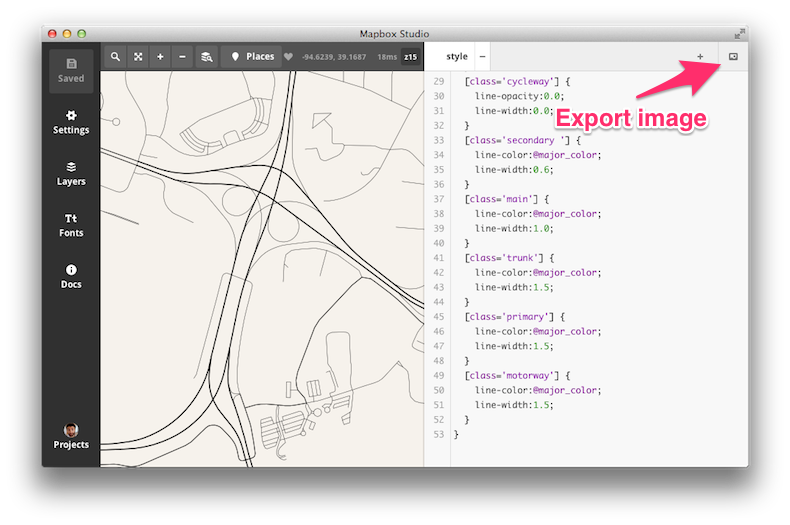Click the green zoom window button
The width and height of the screenshot is (790, 525).
click(x=81, y=34)
